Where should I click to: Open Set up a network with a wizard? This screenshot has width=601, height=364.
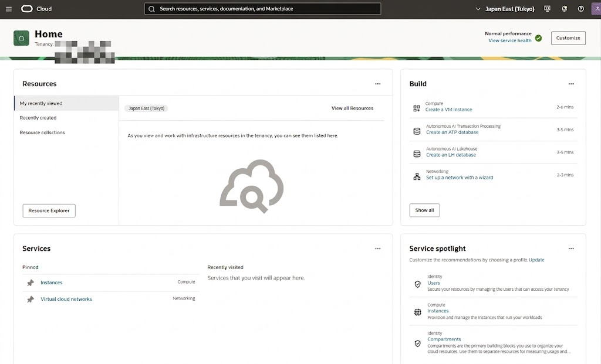click(x=460, y=178)
